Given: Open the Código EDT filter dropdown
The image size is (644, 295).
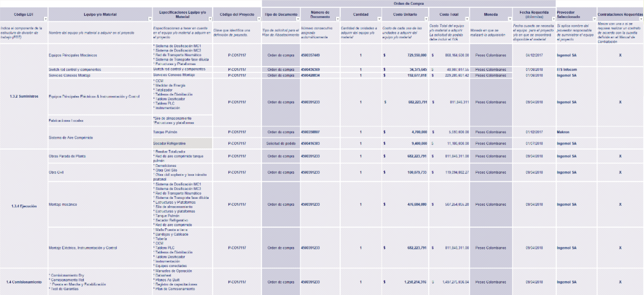Looking at the screenshot, I should point(45,19).
